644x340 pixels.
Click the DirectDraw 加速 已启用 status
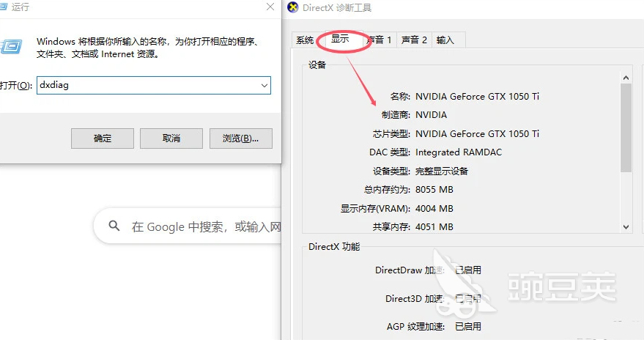[x=468, y=270]
